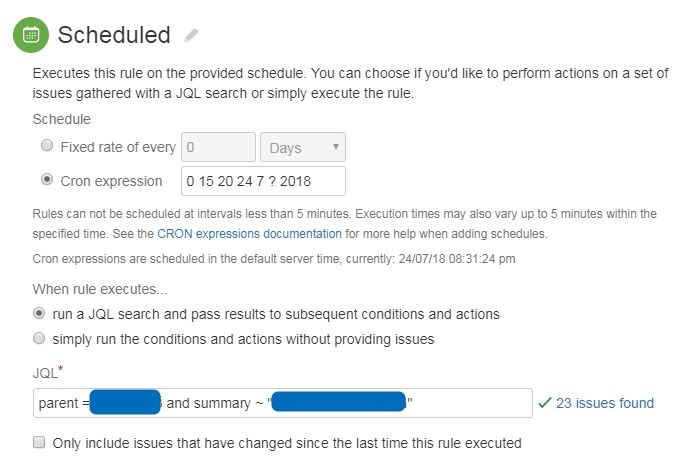Click inside the JQL query input field
Image resolution: width=692 pixels, height=469 pixels.
(x=282, y=403)
